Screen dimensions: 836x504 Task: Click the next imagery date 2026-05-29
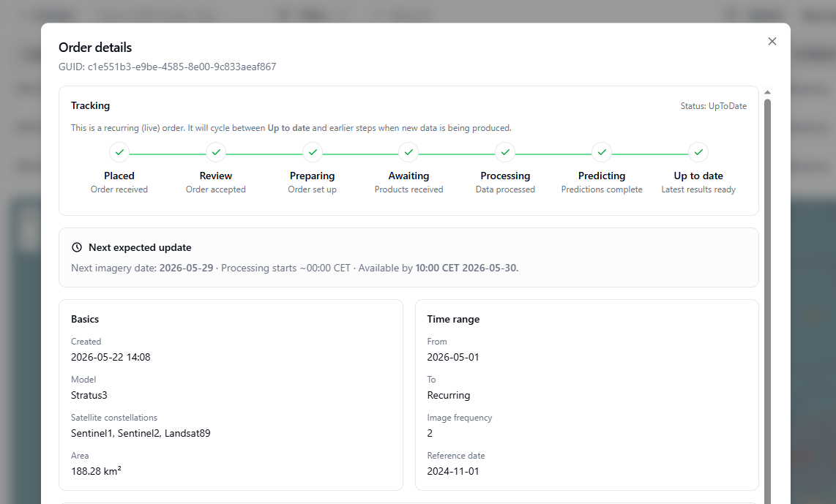click(186, 268)
